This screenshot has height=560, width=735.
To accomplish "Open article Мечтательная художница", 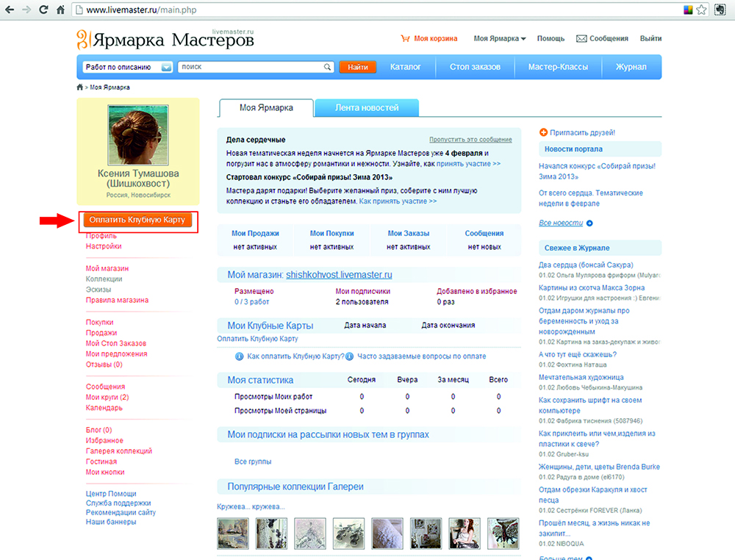I will coord(581,378).
